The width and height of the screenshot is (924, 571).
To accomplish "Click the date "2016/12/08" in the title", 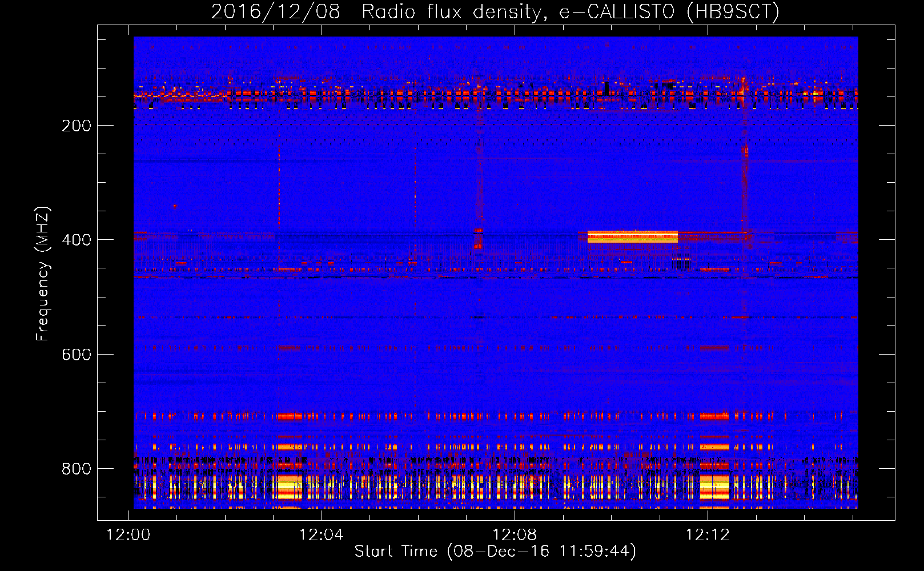I will click(276, 12).
